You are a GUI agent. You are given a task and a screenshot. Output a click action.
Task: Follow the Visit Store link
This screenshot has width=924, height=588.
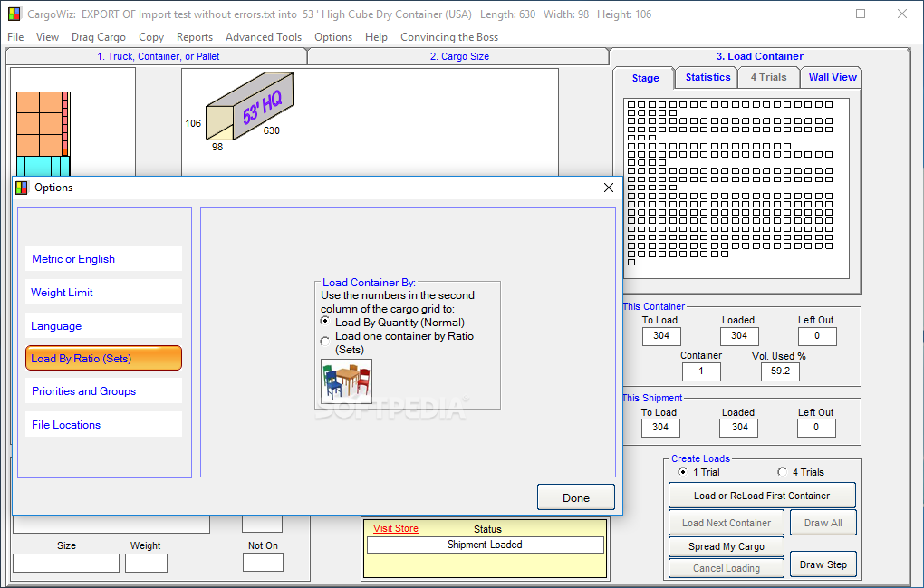[395, 528]
